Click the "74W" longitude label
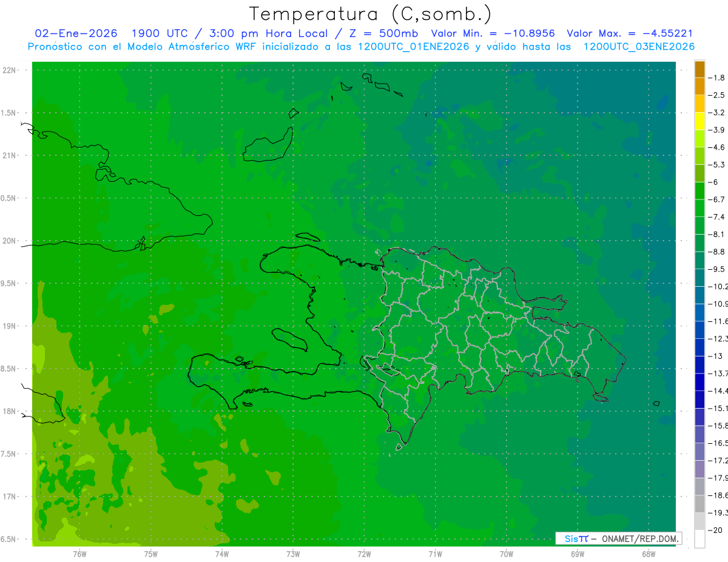 pyautogui.click(x=222, y=554)
